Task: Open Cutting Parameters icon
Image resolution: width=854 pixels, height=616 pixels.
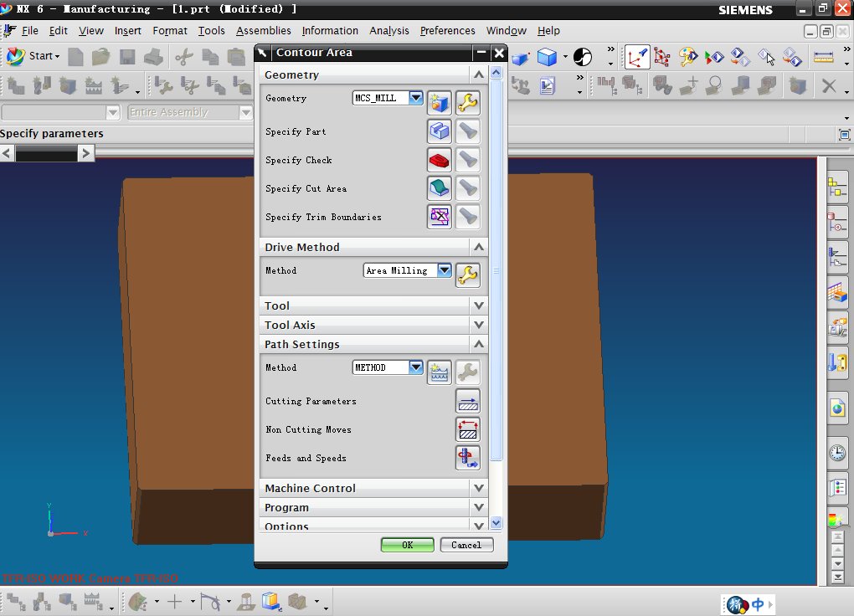Action: coord(468,402)
